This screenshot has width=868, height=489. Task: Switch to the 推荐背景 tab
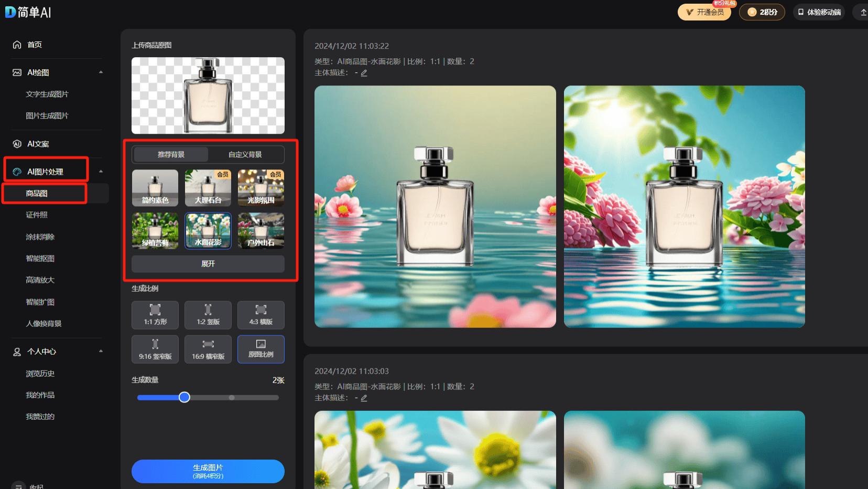click(171, 154)
